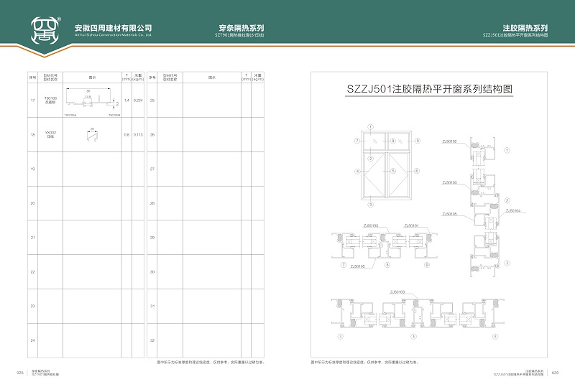
Task: Click page number 029 in the footer
Action: click(555, 373)
